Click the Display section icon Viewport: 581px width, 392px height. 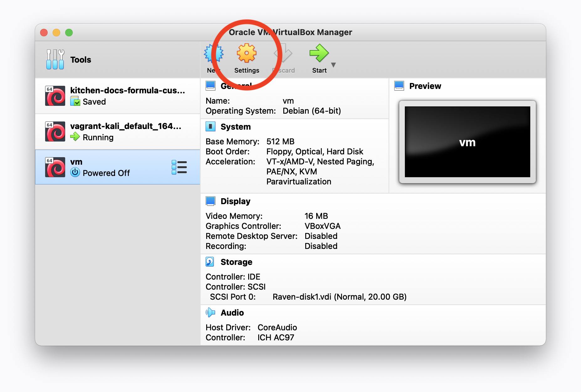point(210,201)
